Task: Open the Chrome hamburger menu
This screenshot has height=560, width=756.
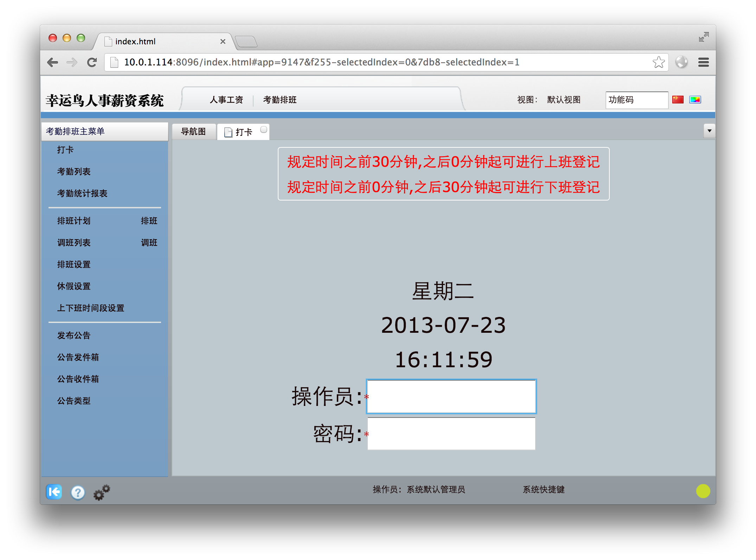Action: coord(703,62)
